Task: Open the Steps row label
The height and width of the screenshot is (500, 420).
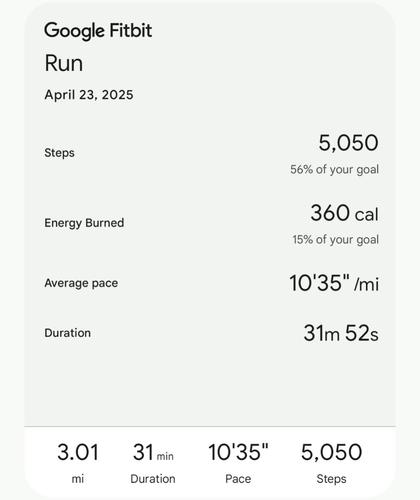Action: click(59, 153)
